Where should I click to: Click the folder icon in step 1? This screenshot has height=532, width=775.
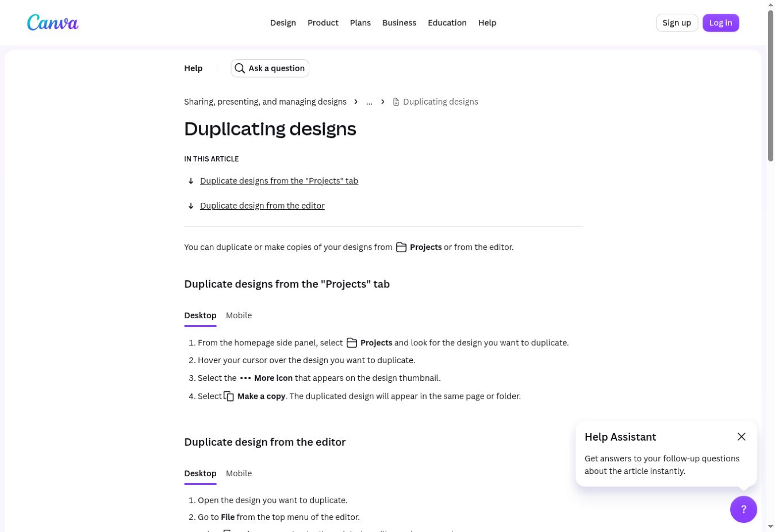(352, 343)
